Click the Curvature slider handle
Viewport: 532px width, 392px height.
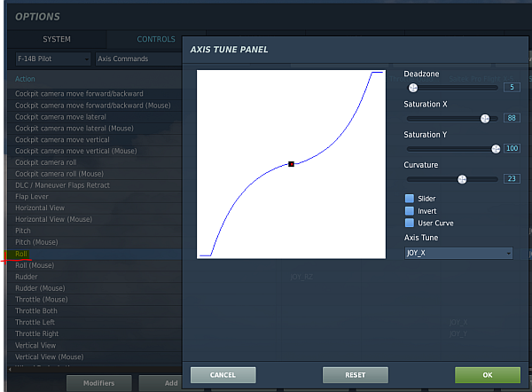(462, 179)
